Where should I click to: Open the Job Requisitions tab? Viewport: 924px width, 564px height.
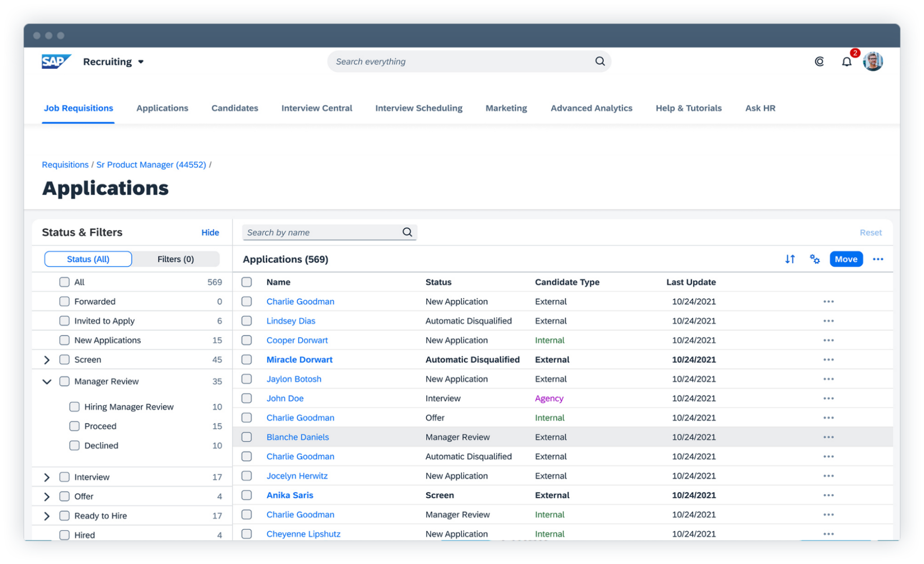click(x=78, y=108)
